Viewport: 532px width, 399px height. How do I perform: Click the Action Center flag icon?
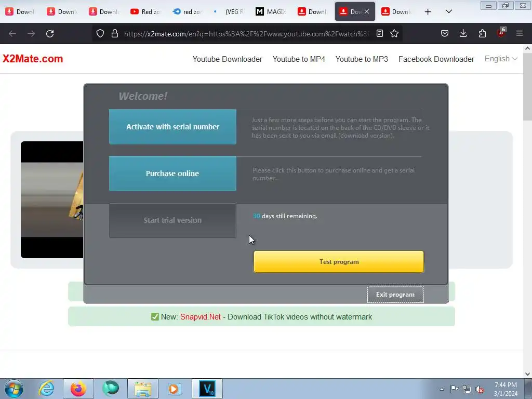(x=454, y=389)
